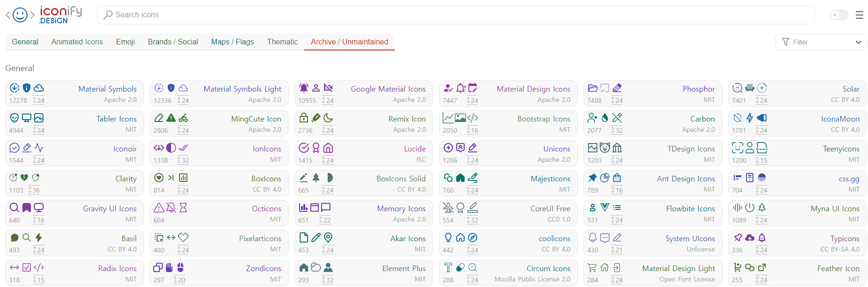Screen dimensions: 868x287
Task: Click the Clarity icon set name
Action: pyautogui.click(x=126, y=179)
